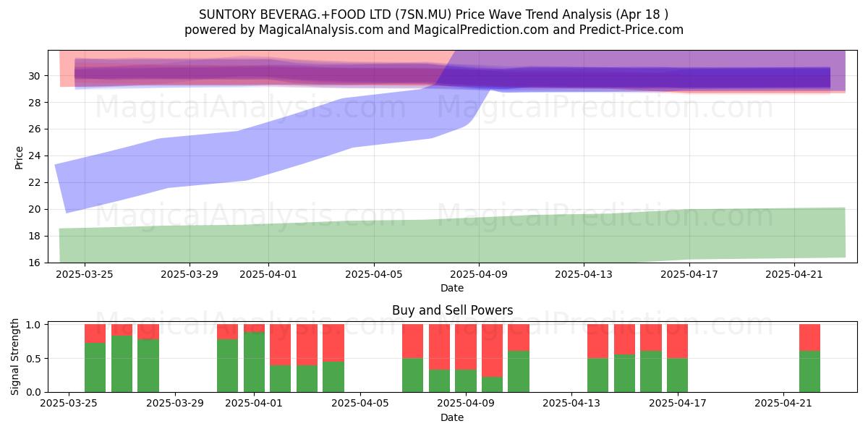Click '2025-04-01' on the signal chart date axis

tap(254, 404)
